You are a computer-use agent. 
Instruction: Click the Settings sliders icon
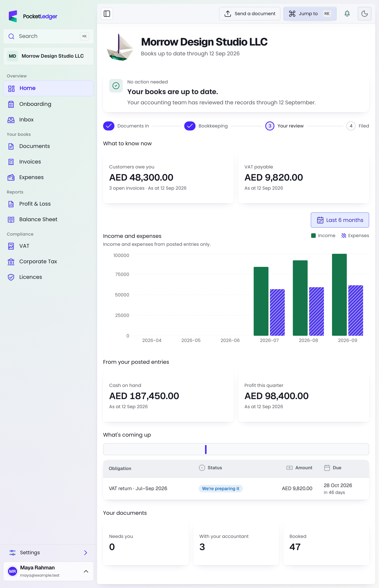[x=12, y=553]
